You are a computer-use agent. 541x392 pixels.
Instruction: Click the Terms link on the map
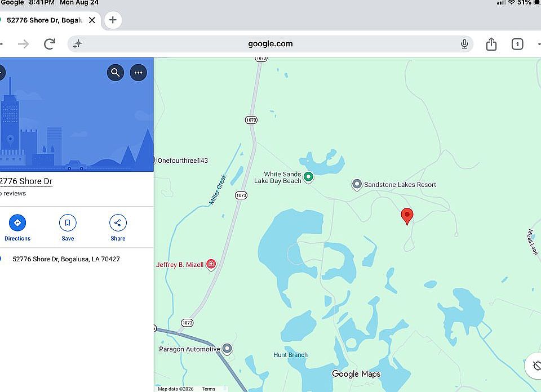pos(209,389)
